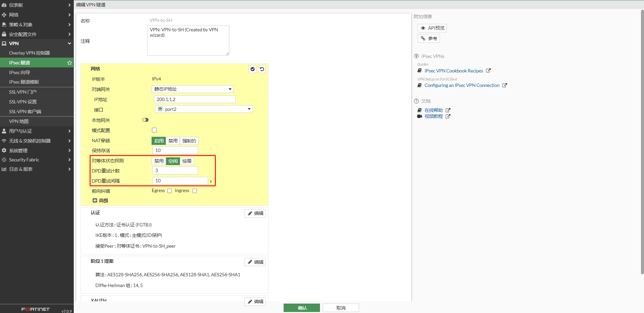Click external link icon next to 在线帮助
The height and width of the screenshot is (313, 644).
pos(448,110)
